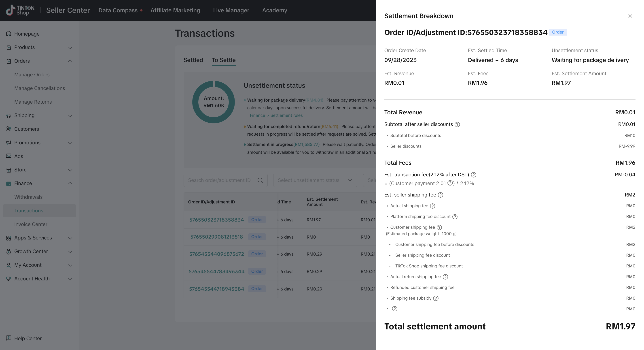644x350 pixels.
Task: Close the Settlement Breakdown panel
Action: point(630,16)
